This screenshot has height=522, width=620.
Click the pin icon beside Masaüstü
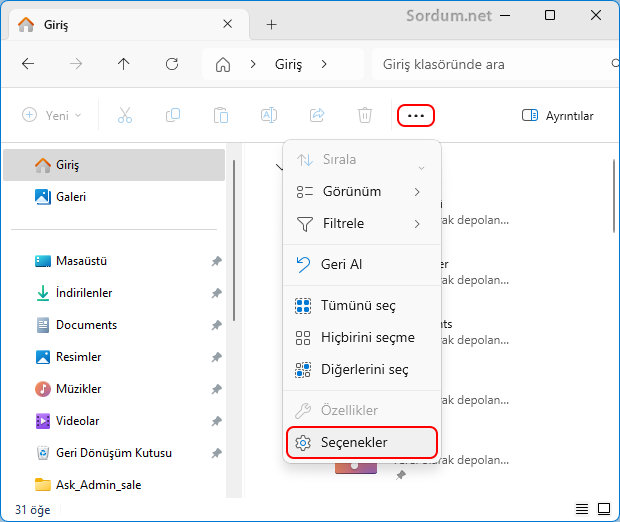pos(216,261)
